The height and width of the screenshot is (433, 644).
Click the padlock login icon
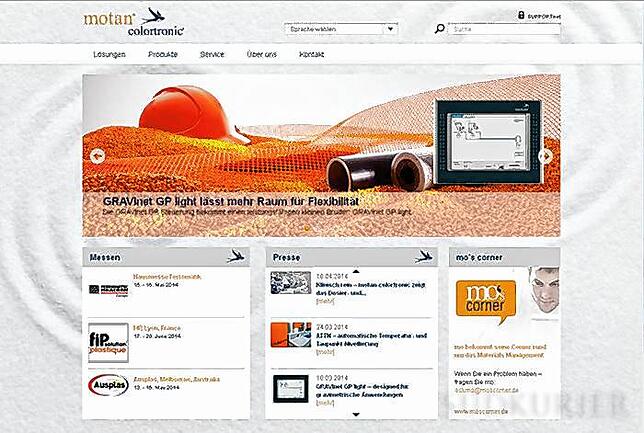[521, 15]
